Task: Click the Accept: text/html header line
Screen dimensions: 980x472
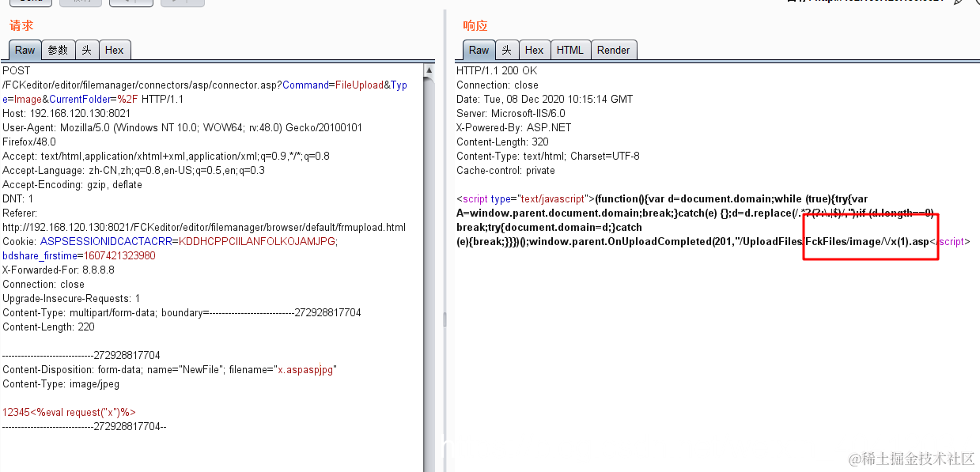Action: (x=166, y=156)
